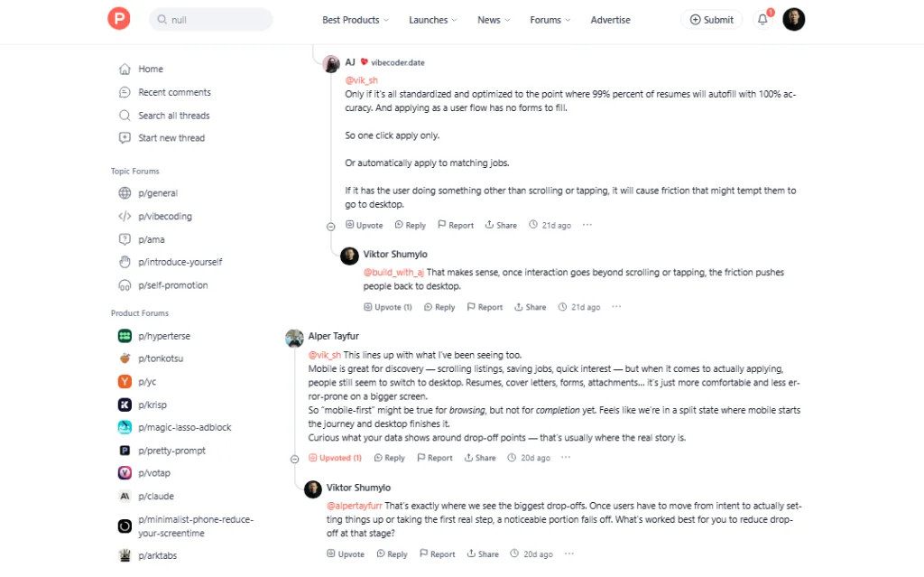Select the Home icon in the sidebar
This screenshot has width=924, height=577.
[x=125, y=69]
